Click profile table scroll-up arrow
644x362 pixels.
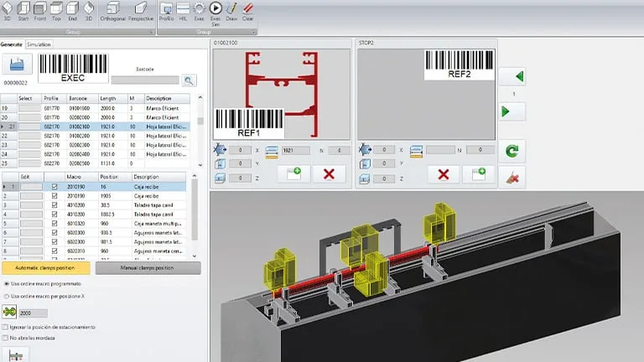coord(200,98)
